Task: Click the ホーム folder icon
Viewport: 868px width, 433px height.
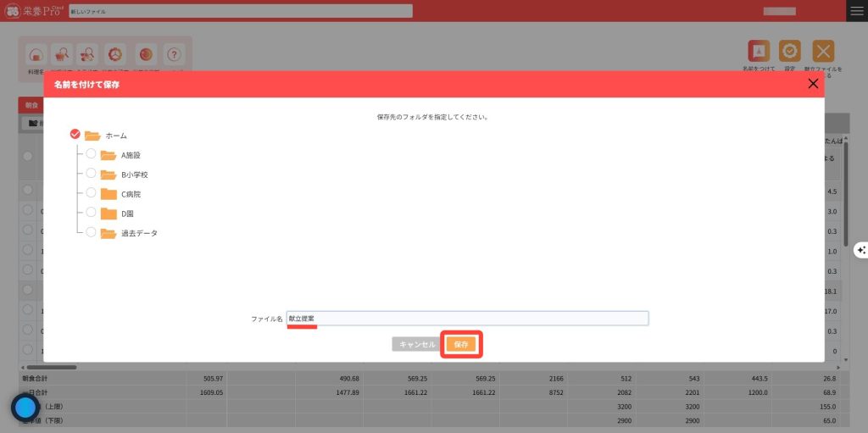Action: 92,136
